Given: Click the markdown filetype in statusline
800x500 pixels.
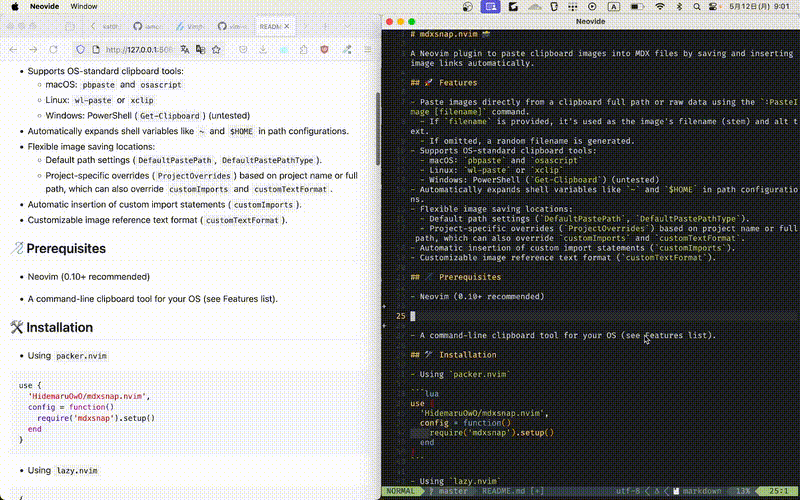Looking at the screenshot, I should coord(702,491).
